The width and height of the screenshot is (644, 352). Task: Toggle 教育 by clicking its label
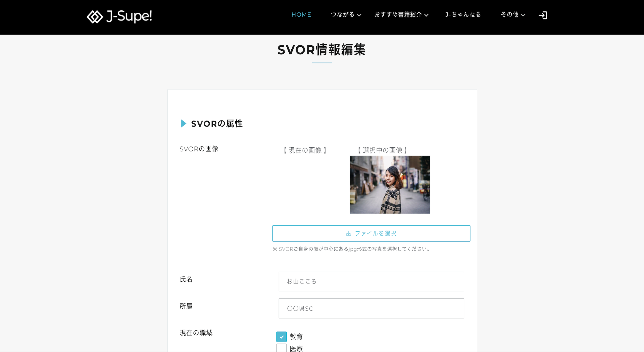coord(296,337)
